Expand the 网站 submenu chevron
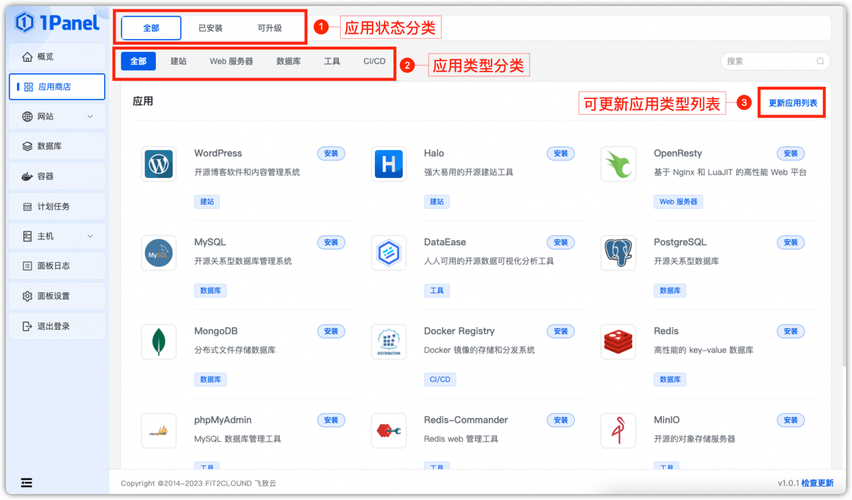The height and width of the screenshot is (500, 852). pos(90,116)
